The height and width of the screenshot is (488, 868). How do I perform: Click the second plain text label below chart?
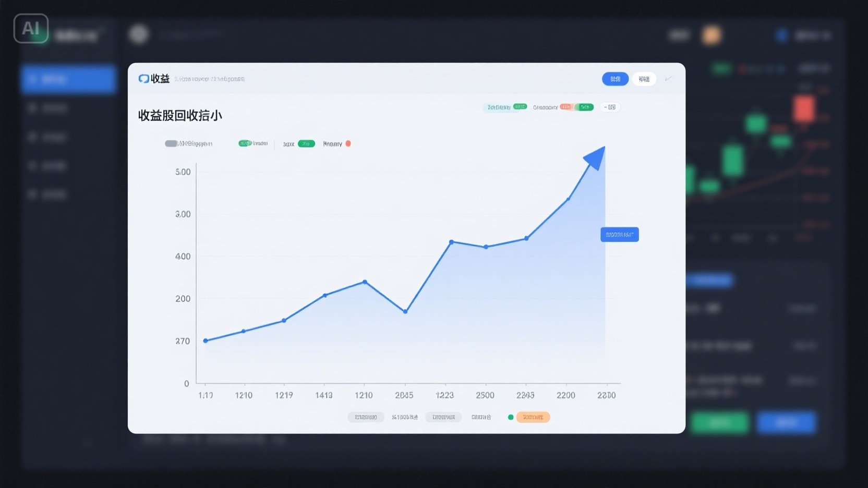click(x=405, y=417)
